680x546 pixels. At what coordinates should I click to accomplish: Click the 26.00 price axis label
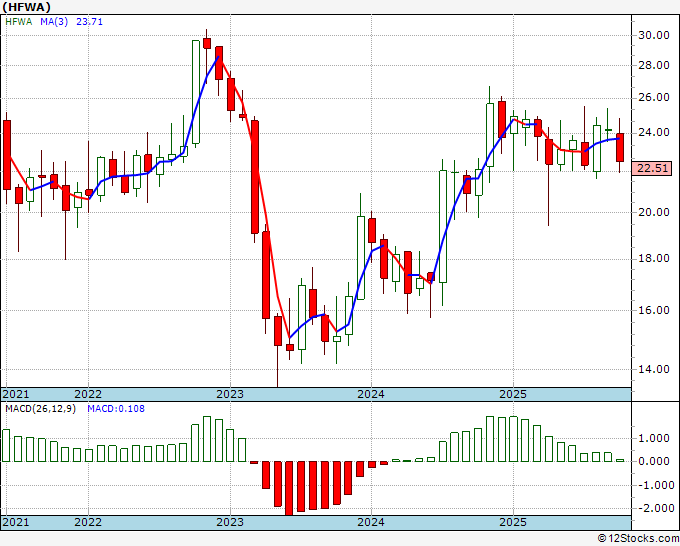click(654, 97)
